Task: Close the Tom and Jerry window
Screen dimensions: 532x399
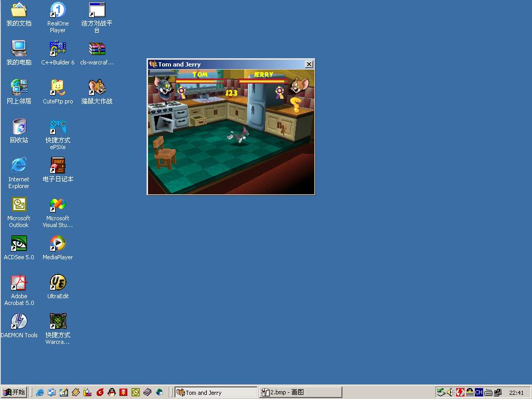Action: coord(309,64)
